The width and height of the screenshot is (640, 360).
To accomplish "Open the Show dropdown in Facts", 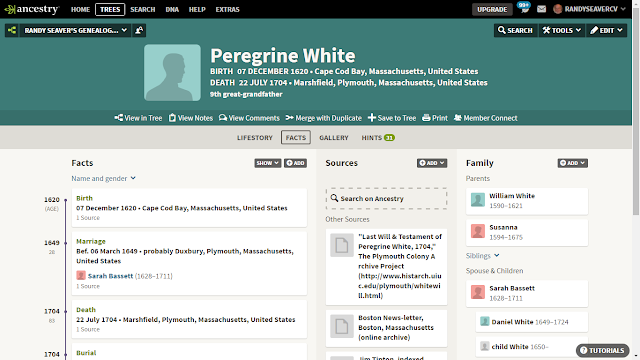I will 267,163.
